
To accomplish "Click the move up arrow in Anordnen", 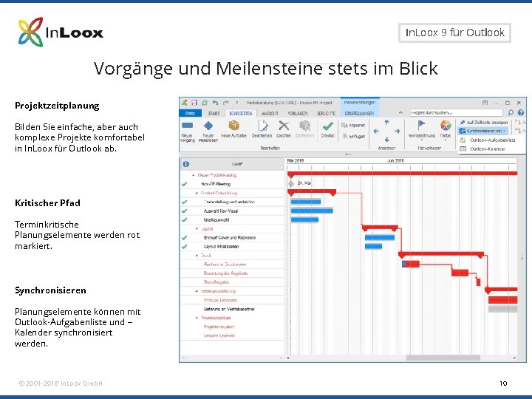I will tap(386, 123).
